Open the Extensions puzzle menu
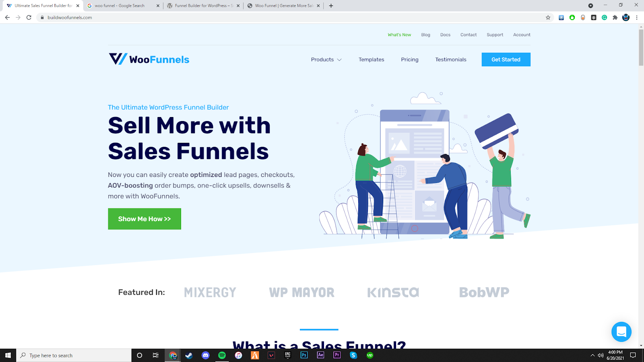This screenshot has height=362, width=644. tap(615, 17)
